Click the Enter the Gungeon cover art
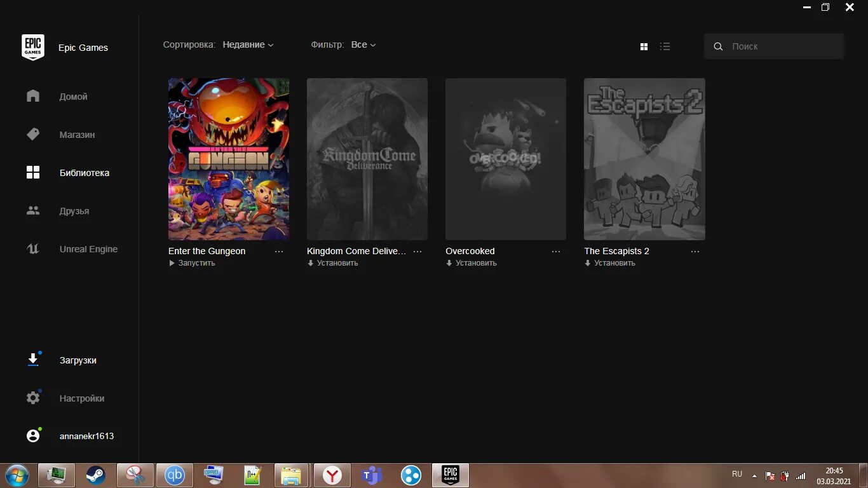Viewport: 868px width, 488px height. [229, 159]
